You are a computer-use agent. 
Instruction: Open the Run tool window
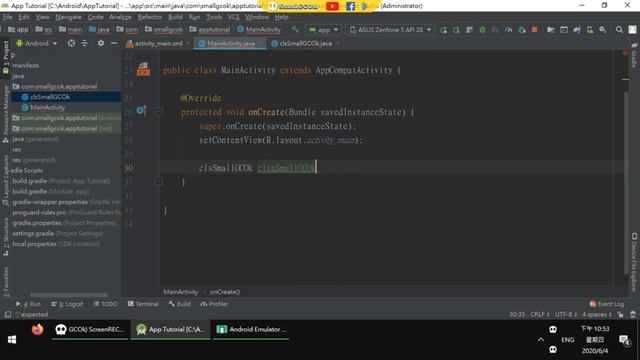pyautogui.click(x=28, y=304)
